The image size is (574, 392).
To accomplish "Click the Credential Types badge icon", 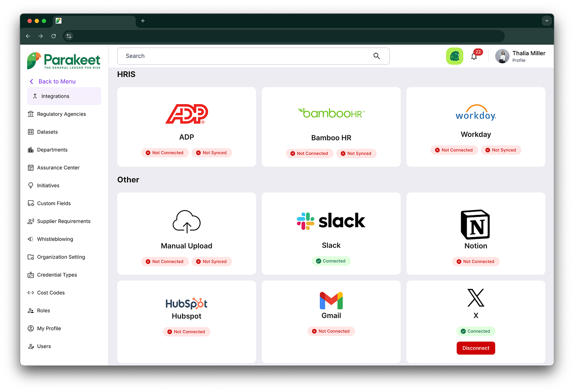I will pyautogui.click(x=31, y=275).
